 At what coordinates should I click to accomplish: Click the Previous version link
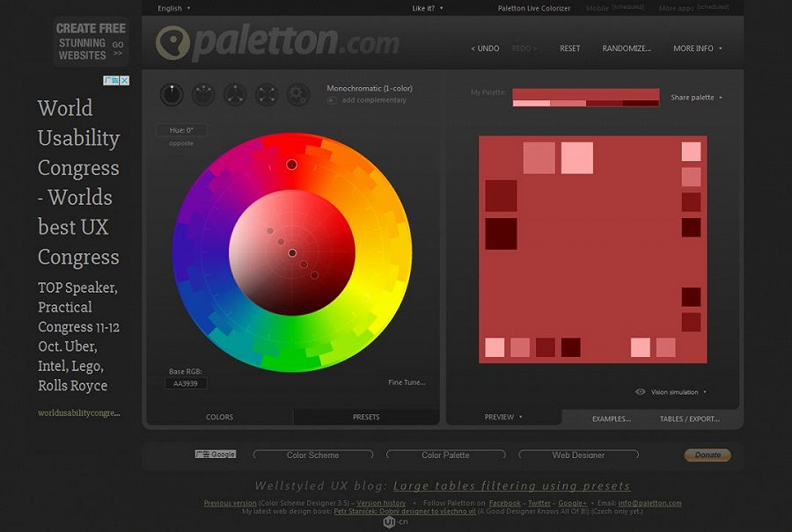point(231,503)
